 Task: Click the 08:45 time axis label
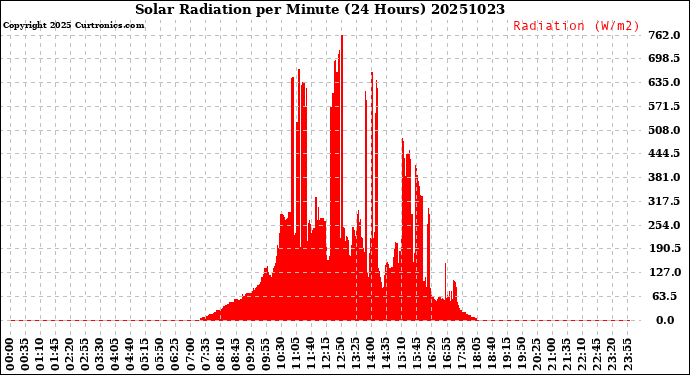235,355
